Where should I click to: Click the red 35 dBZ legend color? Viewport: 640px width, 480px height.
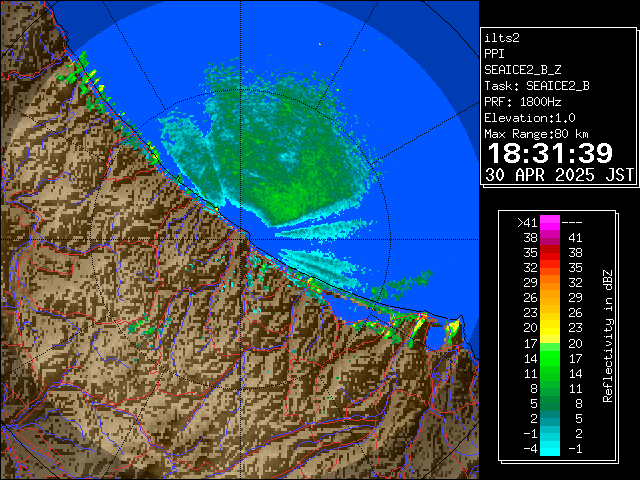coord(549,253)
